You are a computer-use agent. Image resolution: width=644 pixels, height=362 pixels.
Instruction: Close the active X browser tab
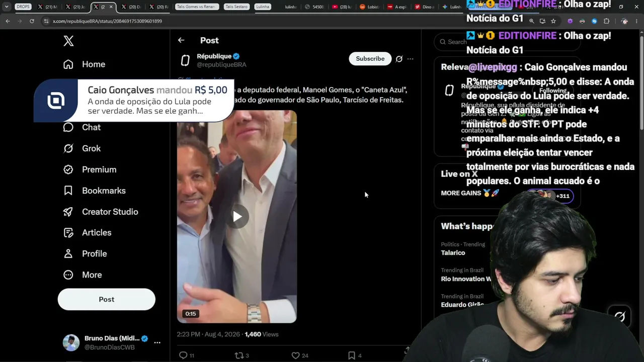pos(111,7)
